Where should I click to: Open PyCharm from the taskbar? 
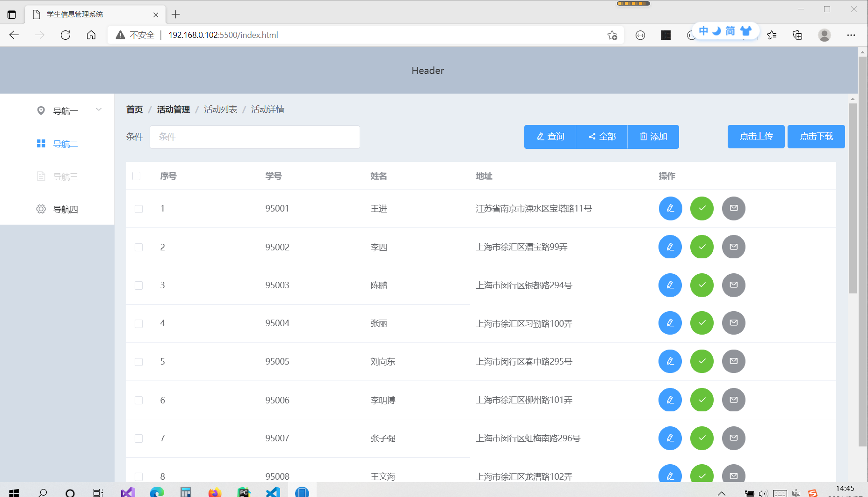(244, 492)
